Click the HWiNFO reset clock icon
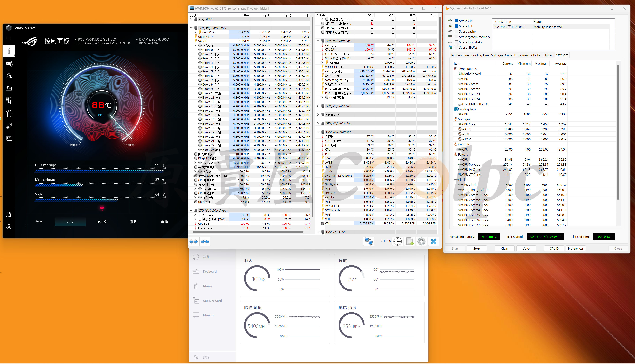This screenshot has width=635, height=364. click(x=397, y=241)
